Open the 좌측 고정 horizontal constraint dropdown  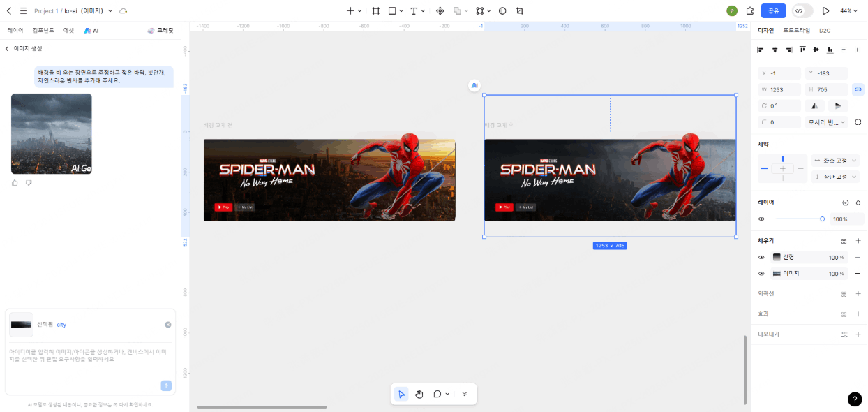click(835, 161)
